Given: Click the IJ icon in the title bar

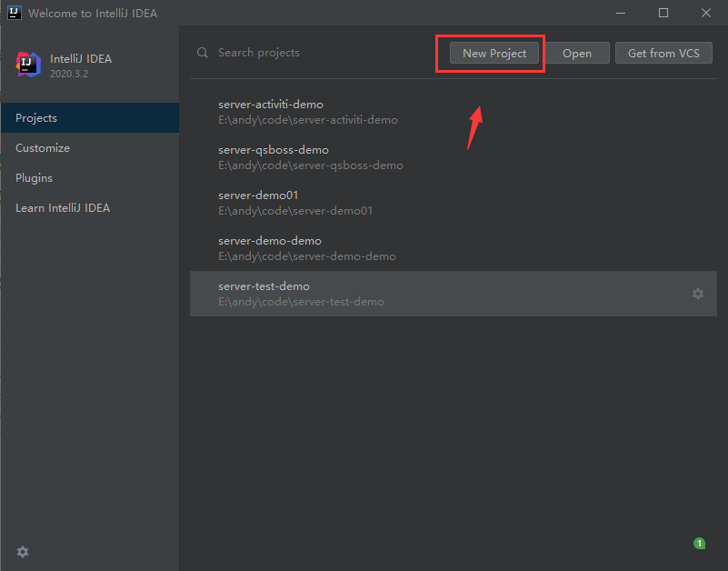Looking at the screenshot, I should pyautogui.click(x=15, y=13).
